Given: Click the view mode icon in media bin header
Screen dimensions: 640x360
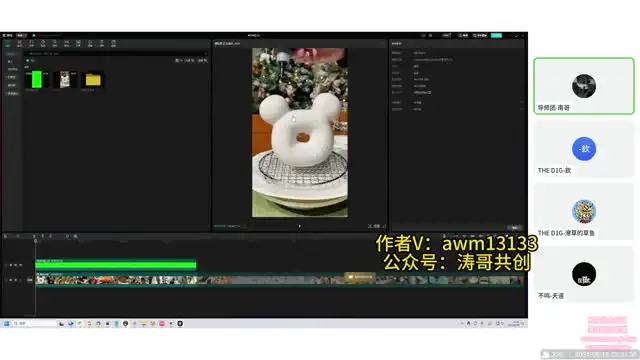Looking at the screenshot, I should tap(178, 60).
